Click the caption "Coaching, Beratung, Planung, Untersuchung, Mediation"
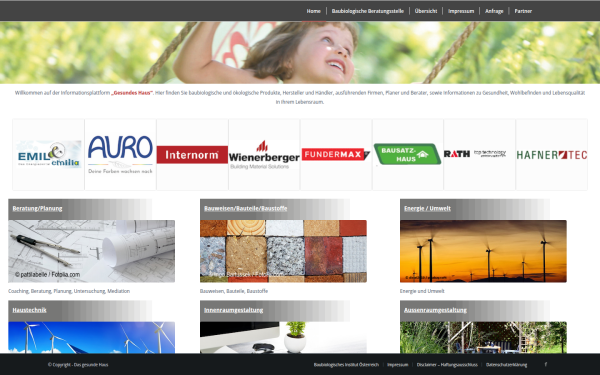 pos(69,291)
